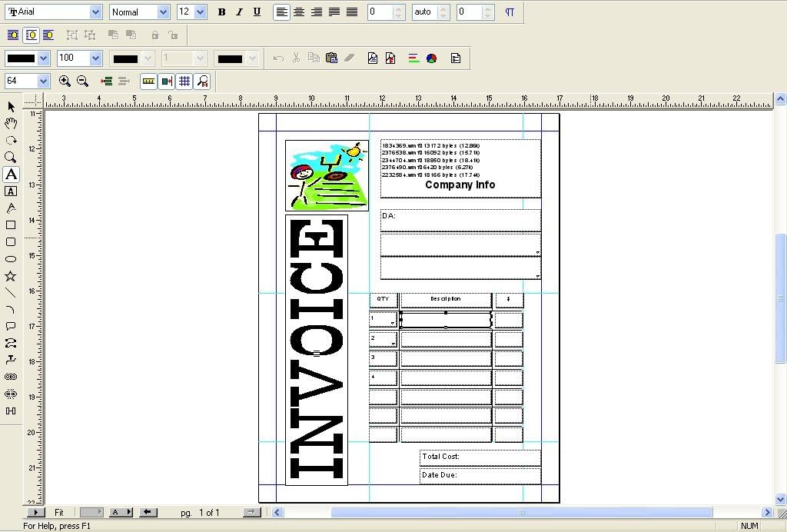Select the pointer arrow tool
The width and height of the screenshot is (787, 532).
(x=11, y=107)
